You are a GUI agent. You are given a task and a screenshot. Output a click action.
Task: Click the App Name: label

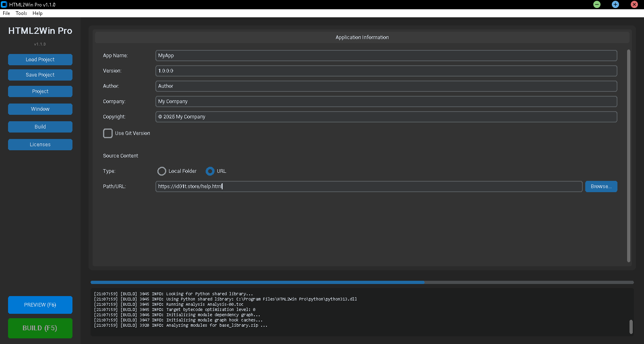116,56
